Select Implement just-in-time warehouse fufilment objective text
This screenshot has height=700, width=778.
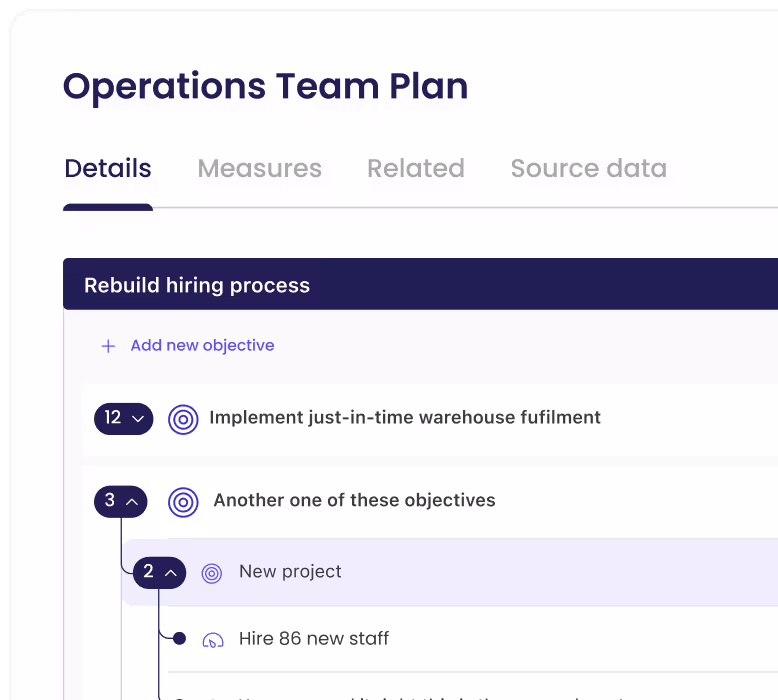(405, 418)
